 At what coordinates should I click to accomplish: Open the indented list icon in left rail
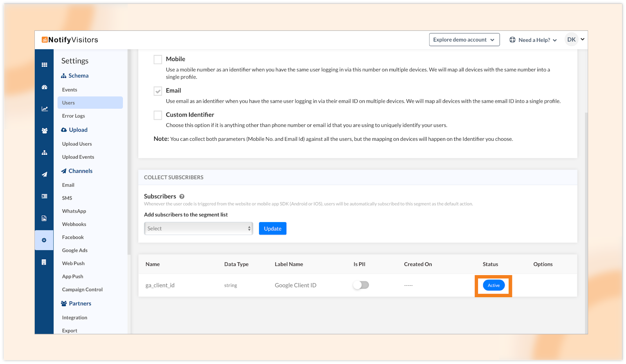tap(44, 196)
